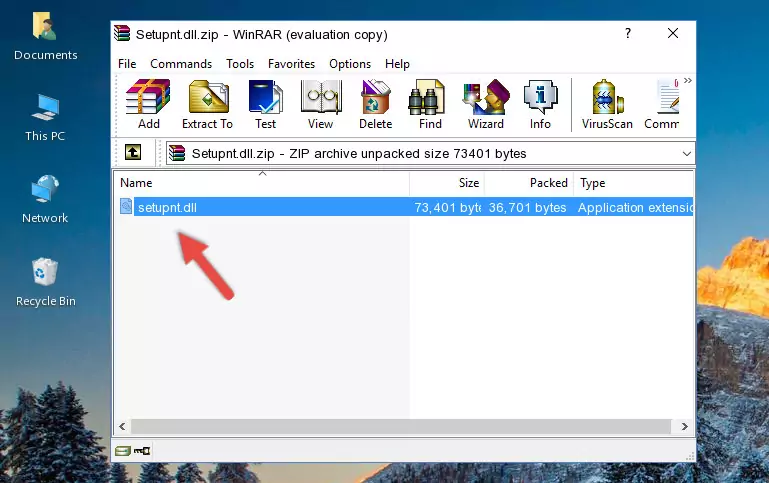Close the WinRAR window
769x483 pixels.
pyautogui.click(x=673, y=33)
